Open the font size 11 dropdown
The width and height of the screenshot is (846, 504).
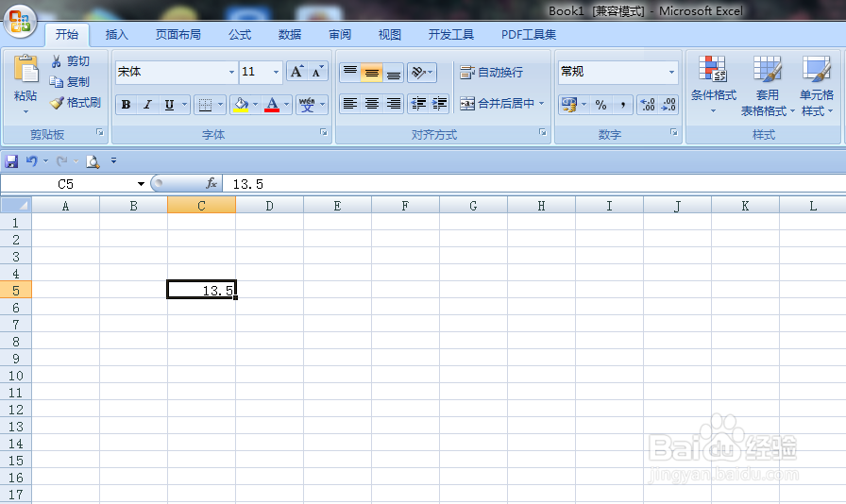[x=276, y=72]
